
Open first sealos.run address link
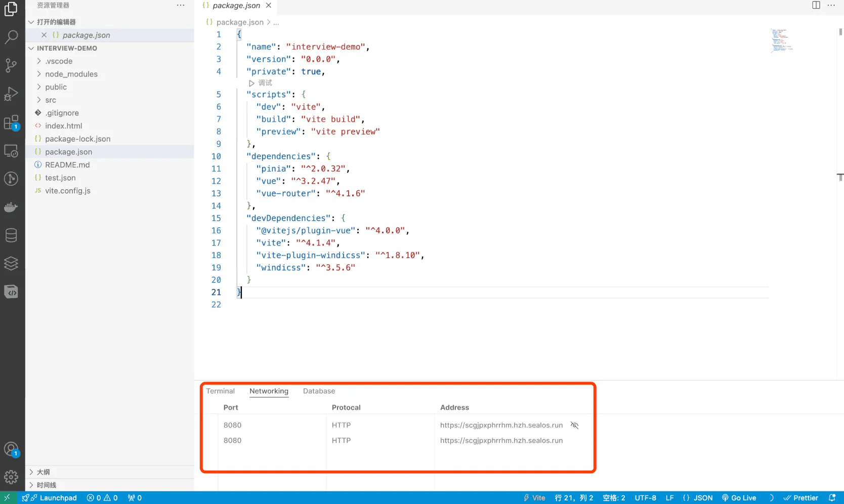[x=501, y=425]
